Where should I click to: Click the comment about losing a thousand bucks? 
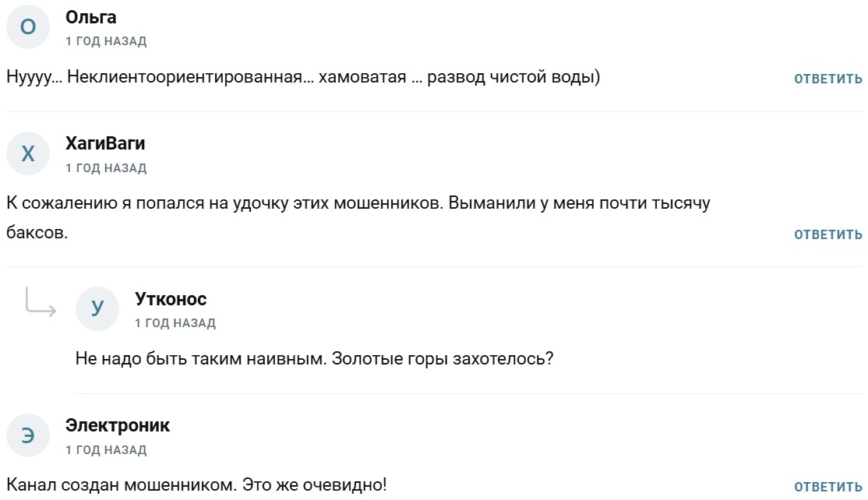tap(358, 203)
